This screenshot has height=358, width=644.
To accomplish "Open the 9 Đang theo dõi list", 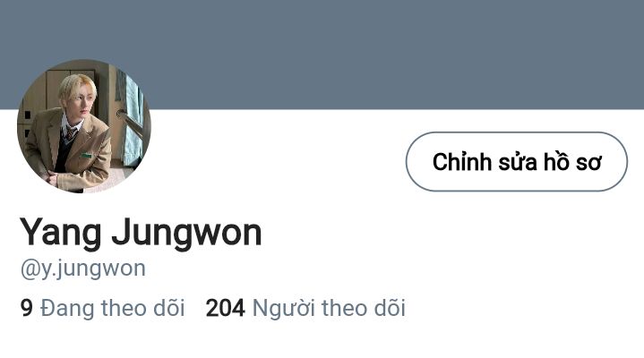I will click(102, 308).
